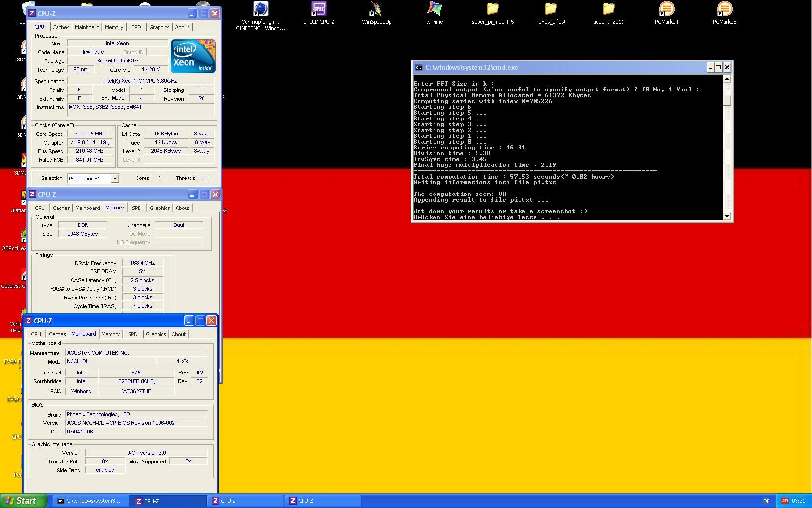Click the Side Band enabled value
Viewport: 812px width, 508px height.
(x=105, y=470)
